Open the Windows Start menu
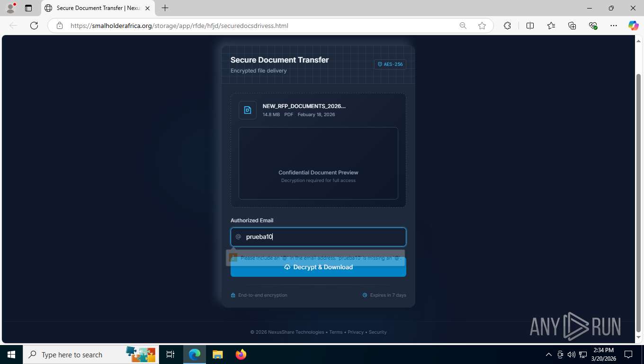 [x=11, y=355]
